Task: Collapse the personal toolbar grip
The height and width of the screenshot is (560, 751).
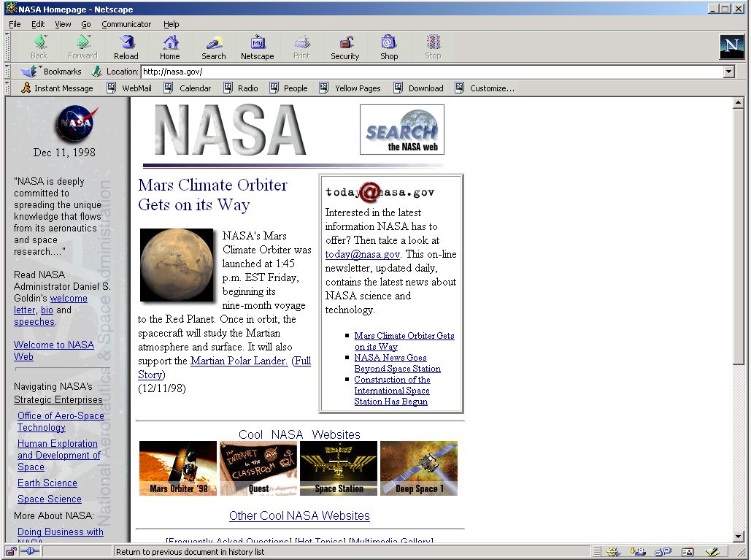Action: (x=7, y=88)
